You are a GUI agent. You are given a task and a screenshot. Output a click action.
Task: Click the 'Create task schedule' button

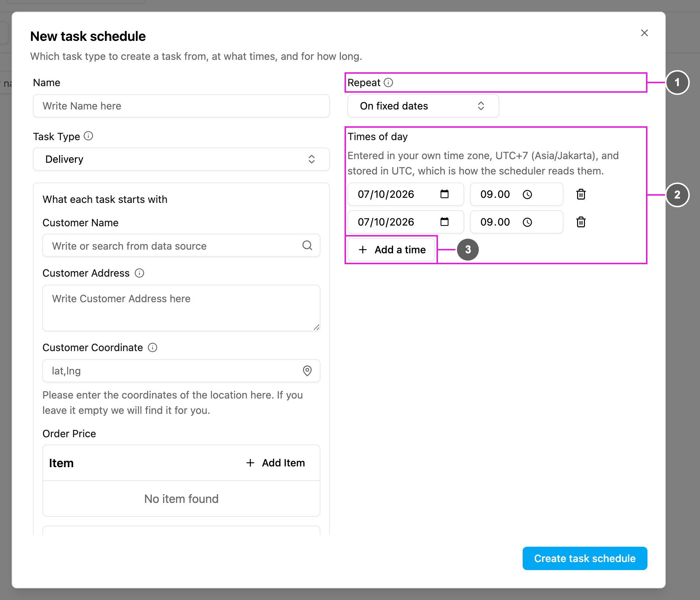pos(585,558)
